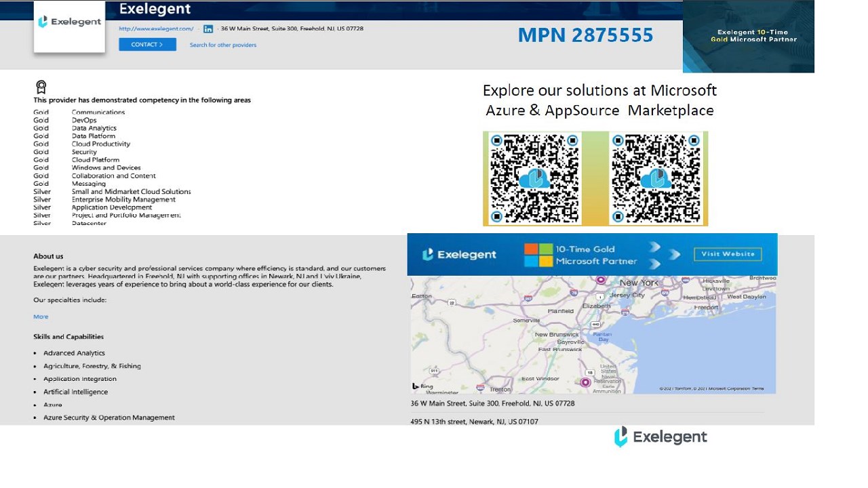
Task: Click Search for other providers link
Action: pos(223,45)
